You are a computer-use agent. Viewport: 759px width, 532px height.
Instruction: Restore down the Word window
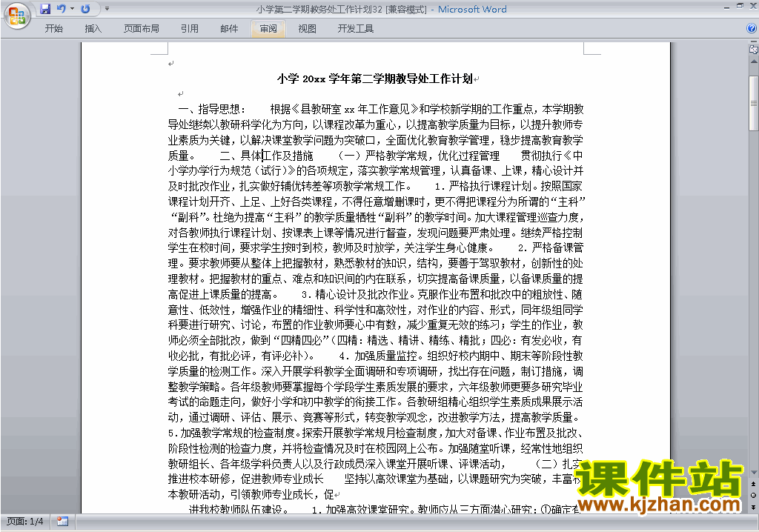[x=740, y=7]
